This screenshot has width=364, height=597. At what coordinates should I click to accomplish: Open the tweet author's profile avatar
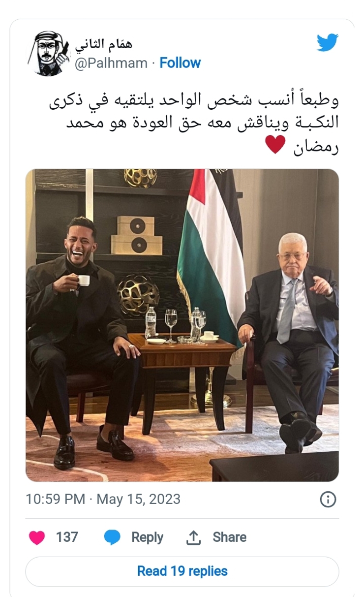click(x=48, y=53)
